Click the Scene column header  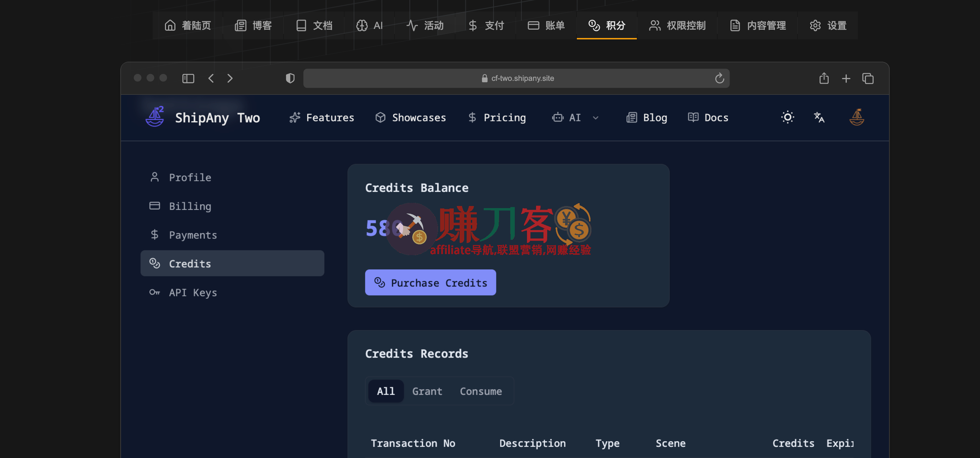coord(670,443)
